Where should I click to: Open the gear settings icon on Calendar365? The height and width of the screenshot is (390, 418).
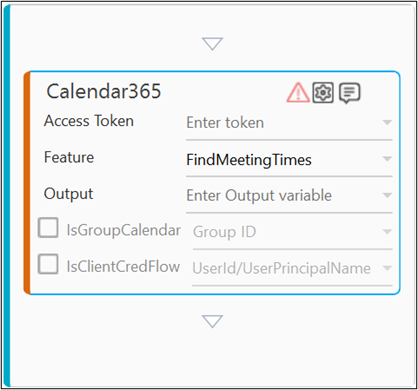323,92
